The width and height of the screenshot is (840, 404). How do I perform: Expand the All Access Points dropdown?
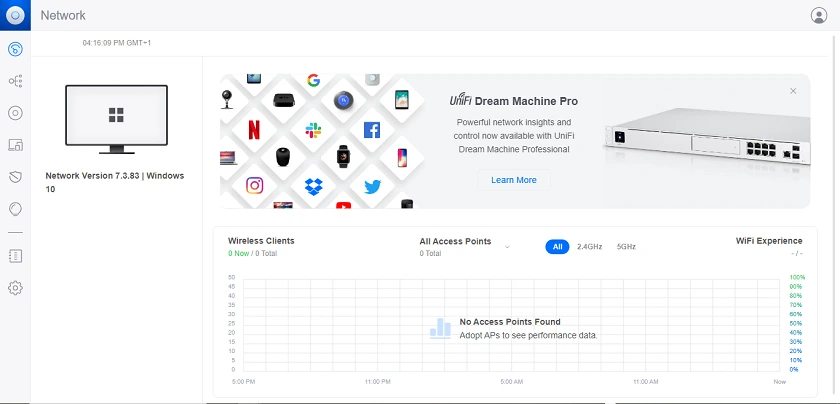click(x=507, y=246)
